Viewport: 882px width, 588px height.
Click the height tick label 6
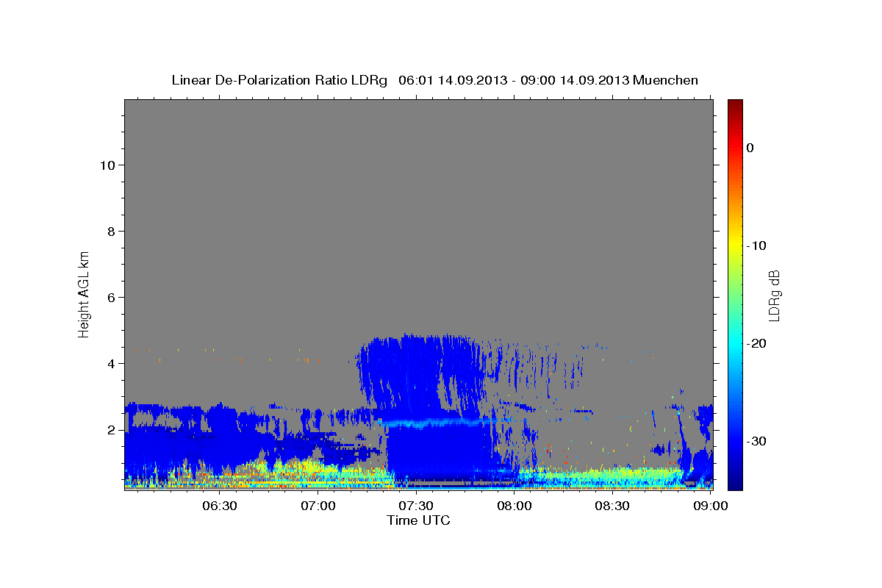(110, 298)
